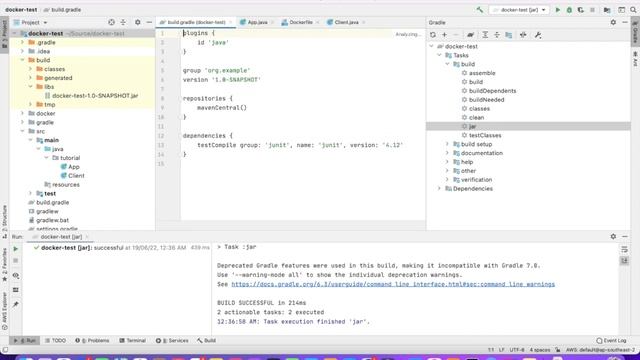The height and width of the screenshot is (360, 640).
Task: Hide the Gradle tool window
Action: (x=625, y=22)
